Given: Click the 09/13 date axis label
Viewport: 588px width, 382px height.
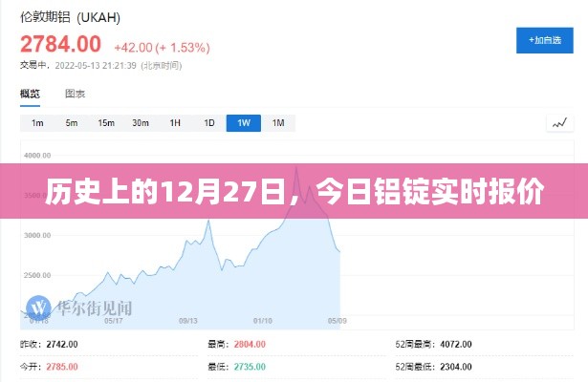Looking at the screenshot, I should [x=188, y=321].
